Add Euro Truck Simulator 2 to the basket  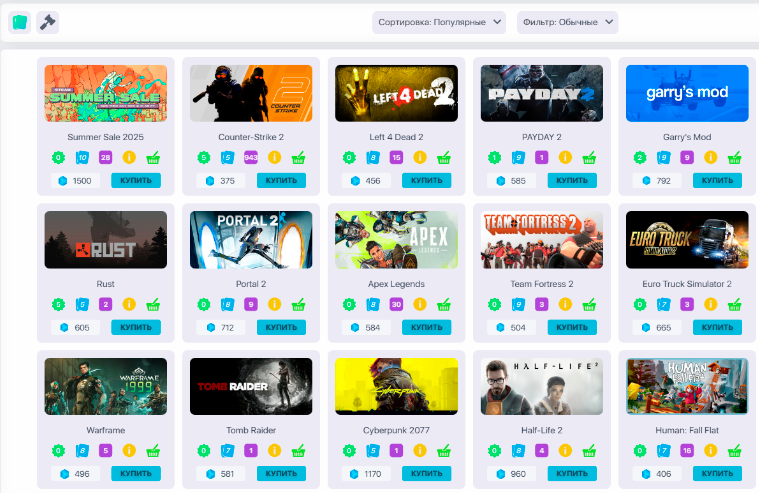(734, 305)
